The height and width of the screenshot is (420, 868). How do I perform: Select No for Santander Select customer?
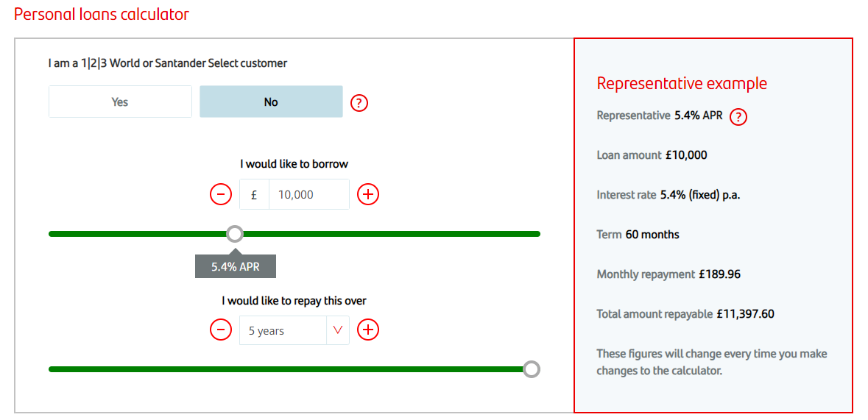[271, 102]
